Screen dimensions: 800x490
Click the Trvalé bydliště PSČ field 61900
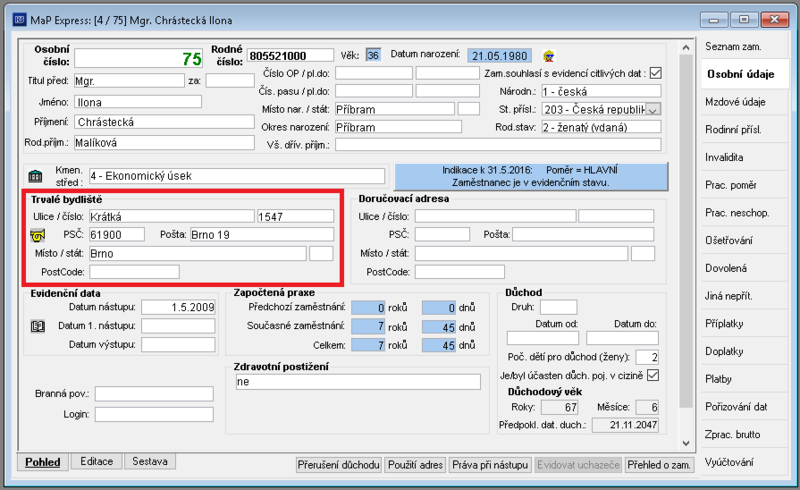point(117,235)
